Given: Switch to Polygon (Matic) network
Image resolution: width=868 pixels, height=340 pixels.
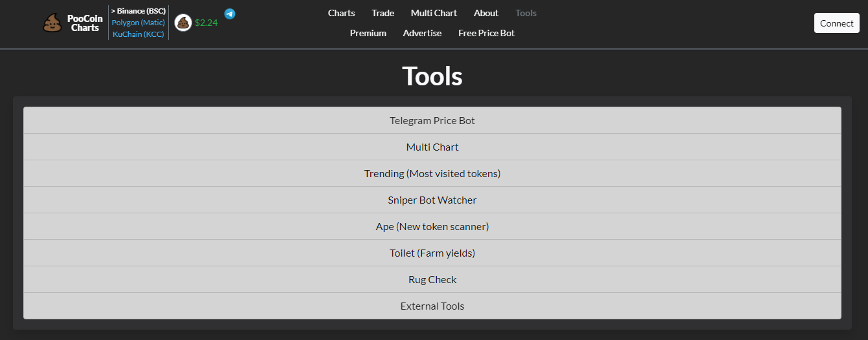Looking at the screenshot, I should point(139,23).
